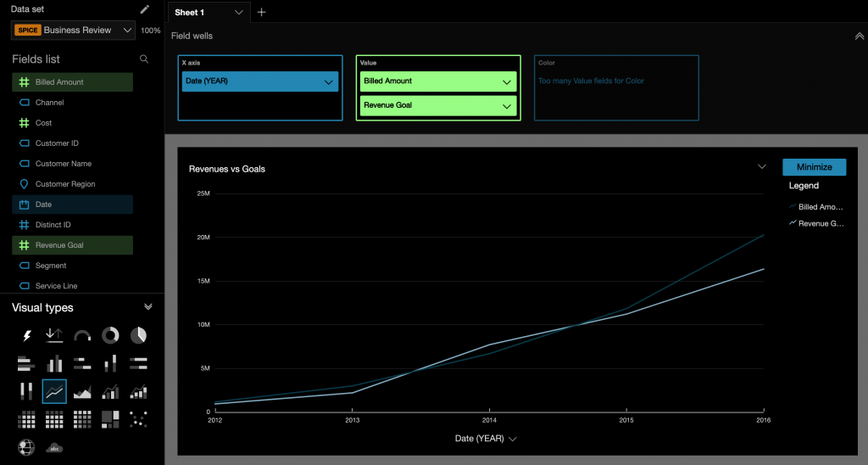Choose the scatter plot visual type
Screen dimensions: 868x465
[138, 419]
